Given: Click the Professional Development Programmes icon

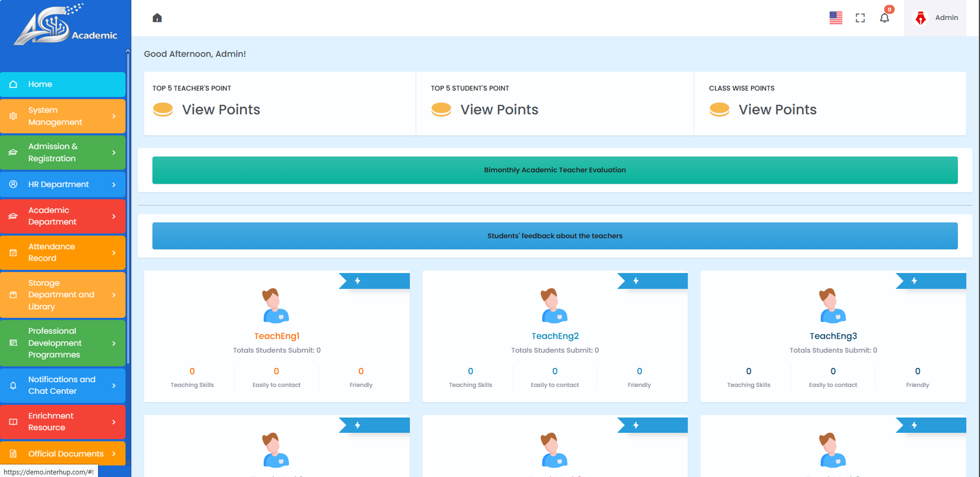Looking at the screenshot, I should pos(13,343).
